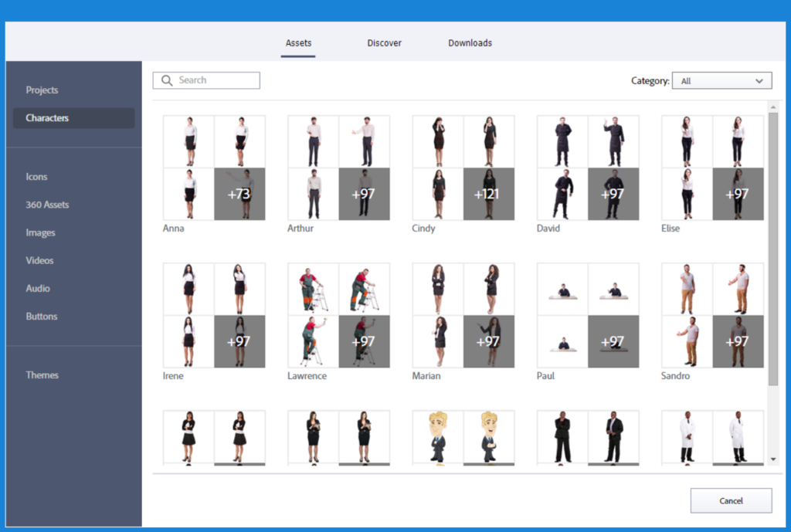791x532 pixels.
Task: Open David's +97 more poses tile
Action: (x=613, y=194)
